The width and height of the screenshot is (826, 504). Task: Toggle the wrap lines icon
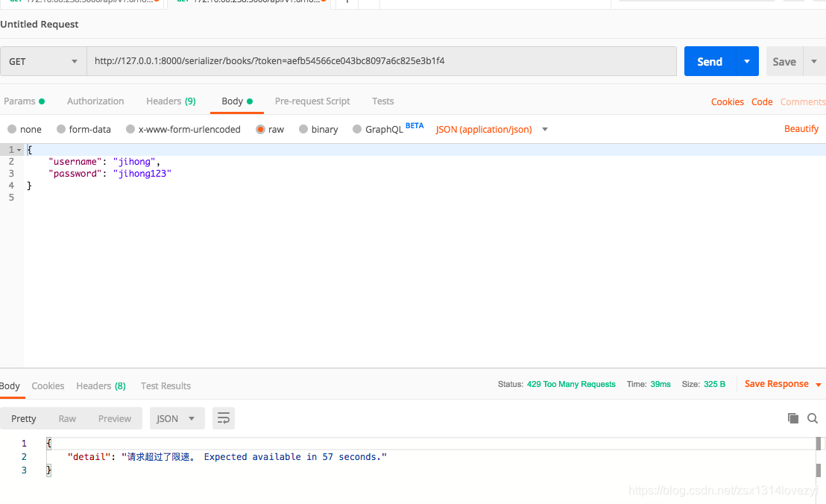coord(224,419)
